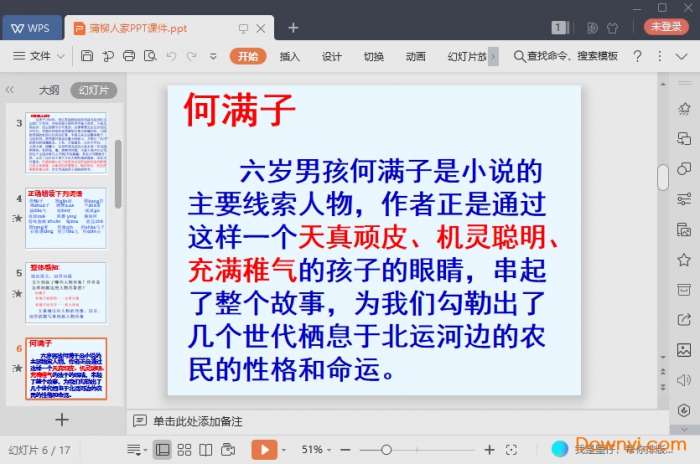This screenshot has width=700, height=464.
Task: Click the 未登录 login button
Action: (x=666, y=26)
